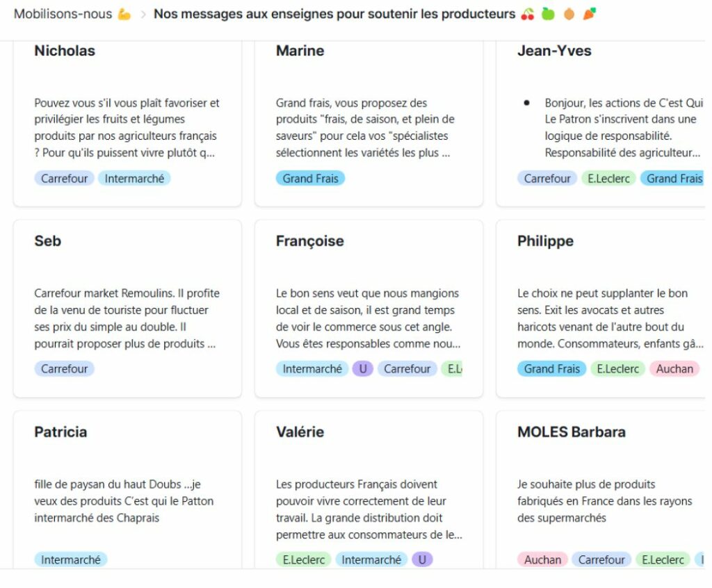This screenshot has height=588, width=712.
Task: Go back to Mobilisons-nous breadcrumb
Action: point(63,14)
